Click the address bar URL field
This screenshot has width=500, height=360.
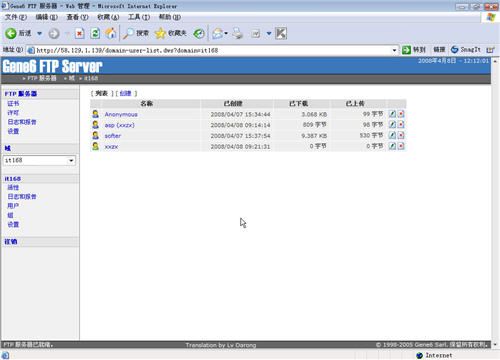pos(210,50)
